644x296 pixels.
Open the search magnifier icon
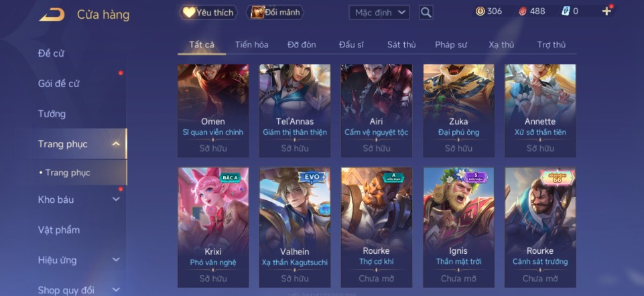point(426,12)
